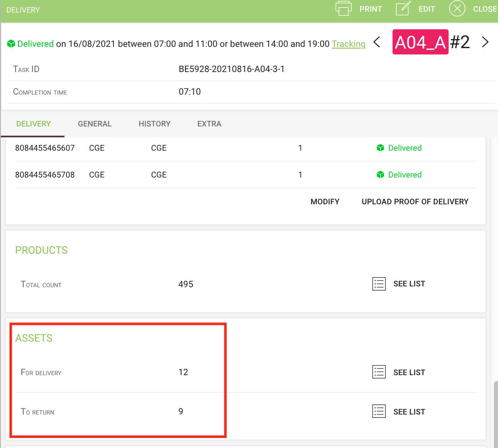Image resolution: width=498 pixels, height=448 pixels.
Task: Click the ASSETS section heading
Action: (33, 338)
